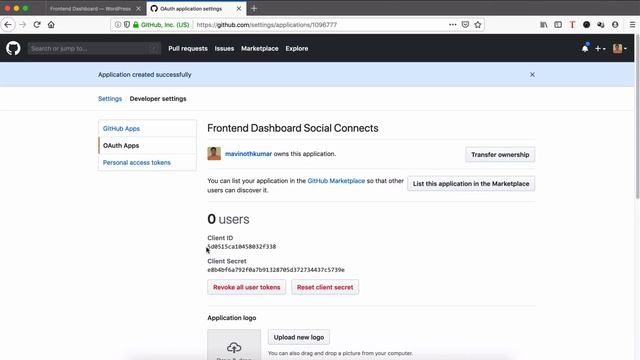Click Upload new logo button
This screenshot has width=640, height=360.
[299, 337]
